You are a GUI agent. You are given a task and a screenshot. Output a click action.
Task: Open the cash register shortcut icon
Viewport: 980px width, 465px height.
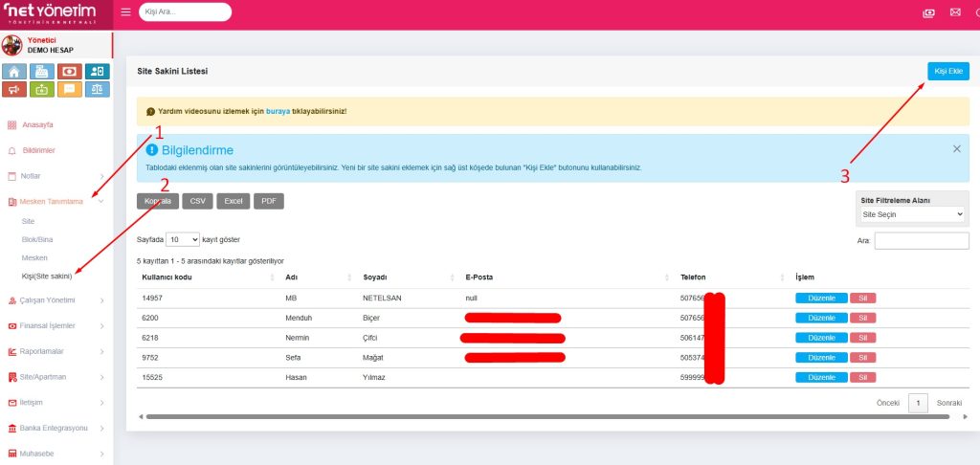coord(42,72)
